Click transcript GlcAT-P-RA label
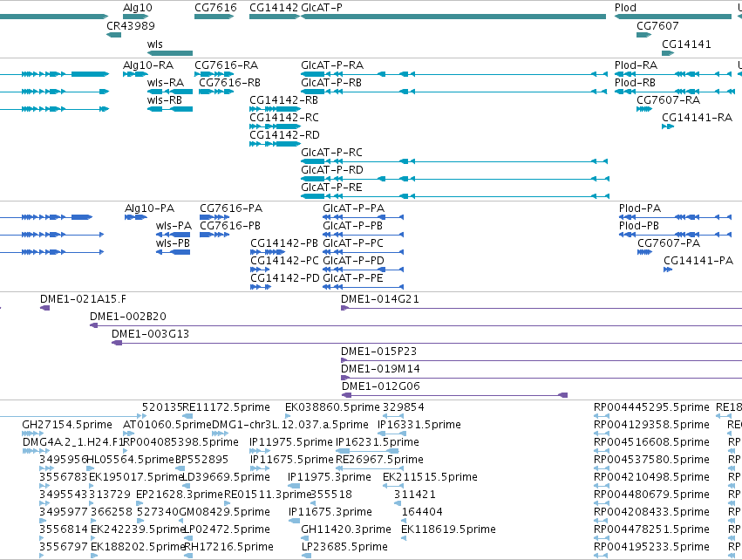Image resolution: width=742 pixels, height=560 pixels. click(332, 65)
